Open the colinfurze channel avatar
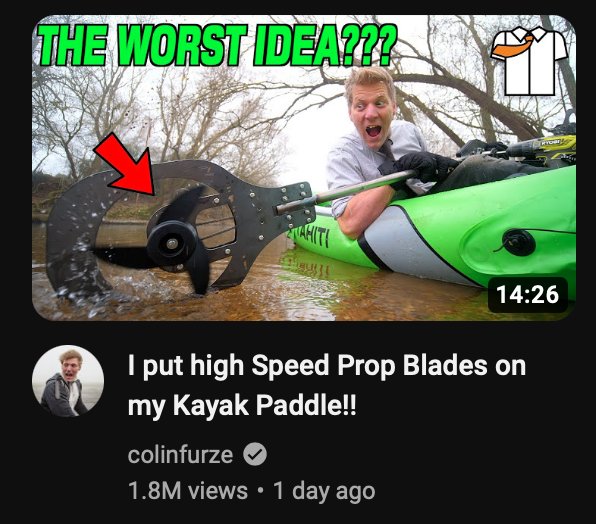This screenshot has height=524, width=596. [68, 381]
